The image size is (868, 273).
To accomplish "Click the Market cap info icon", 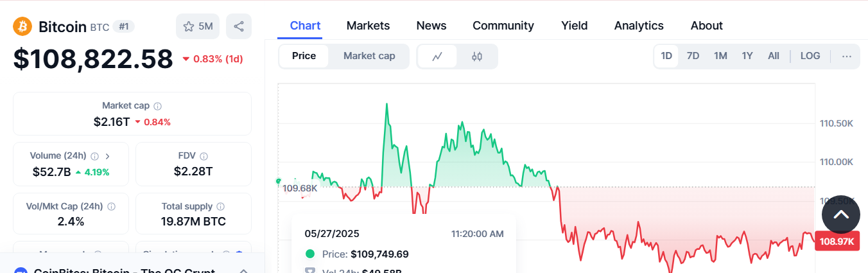I will point(158,106).
